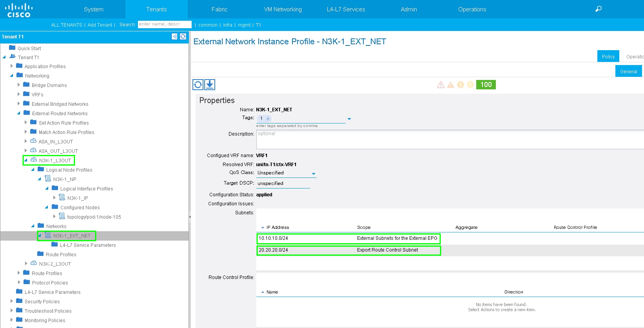Click the download icon above Properties
644x328 pixels.
(210, 85)
